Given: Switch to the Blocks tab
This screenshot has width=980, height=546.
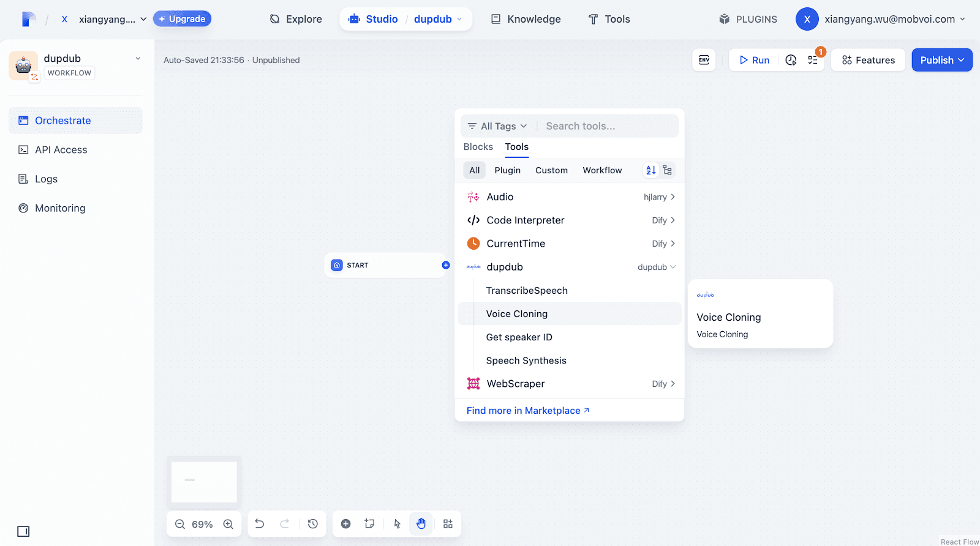Looking at the screenshot, I should pyautogui.click(x=478, y=147).
